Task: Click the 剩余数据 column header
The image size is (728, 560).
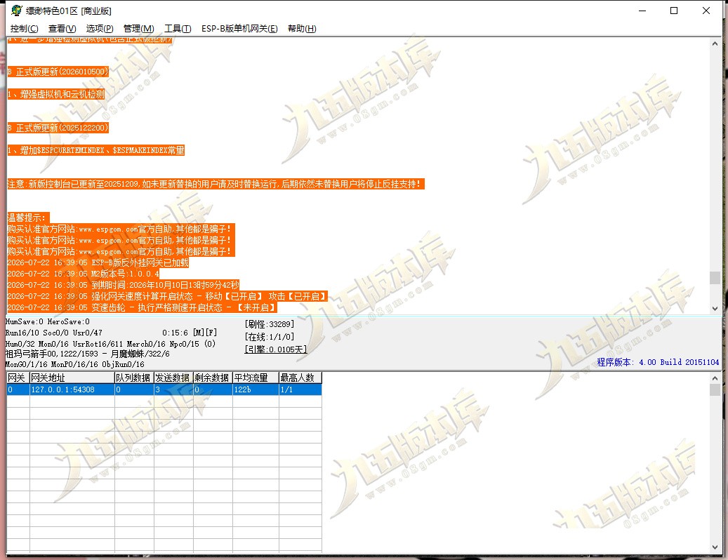Action: pyautogui.click(x=213, y=378)
